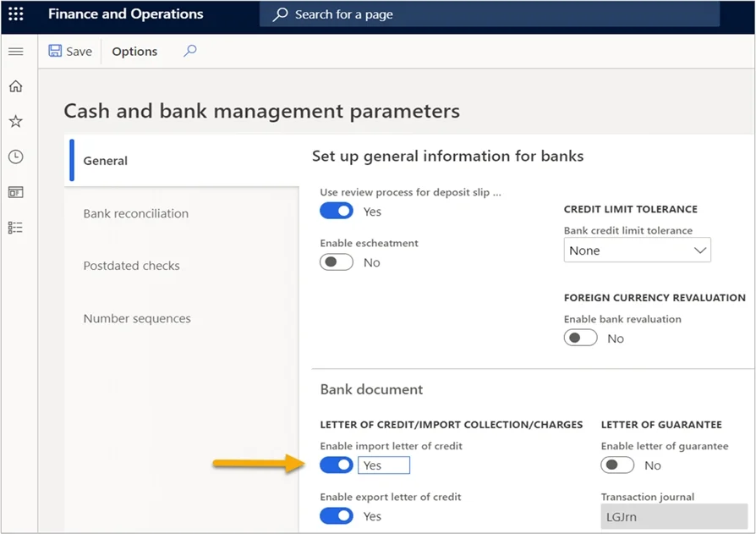Viewport: 756px width, 534px height.
Task: Go to the Home icon in sidebar
Action: [16, 86]
